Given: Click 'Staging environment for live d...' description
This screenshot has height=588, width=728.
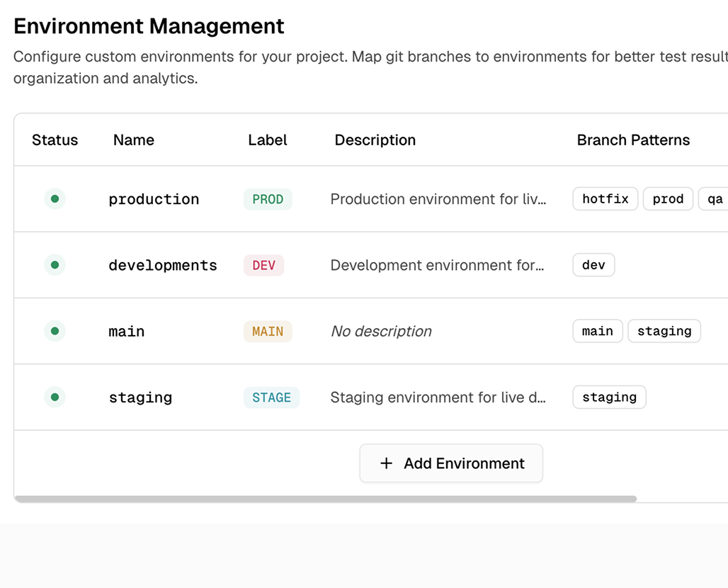Looking at the screenshot, I should [438, 397].
